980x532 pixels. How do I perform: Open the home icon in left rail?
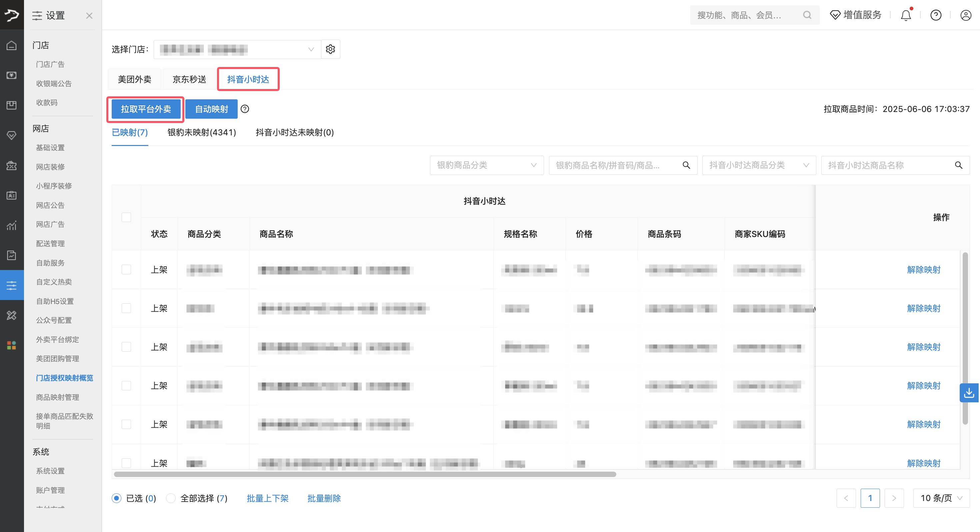point(12,45)
